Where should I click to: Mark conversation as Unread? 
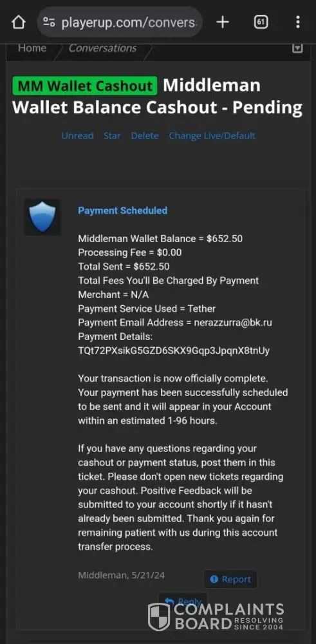(78, 135)
